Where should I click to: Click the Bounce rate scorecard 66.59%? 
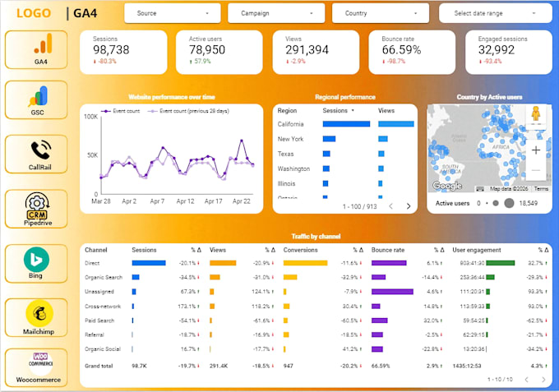tap(412, 52)
